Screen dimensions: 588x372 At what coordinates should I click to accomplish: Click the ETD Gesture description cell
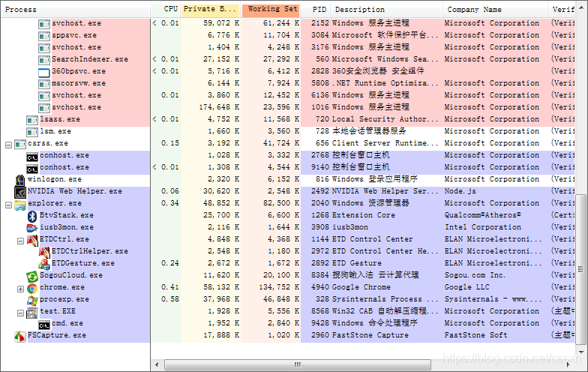pos(357,263)
